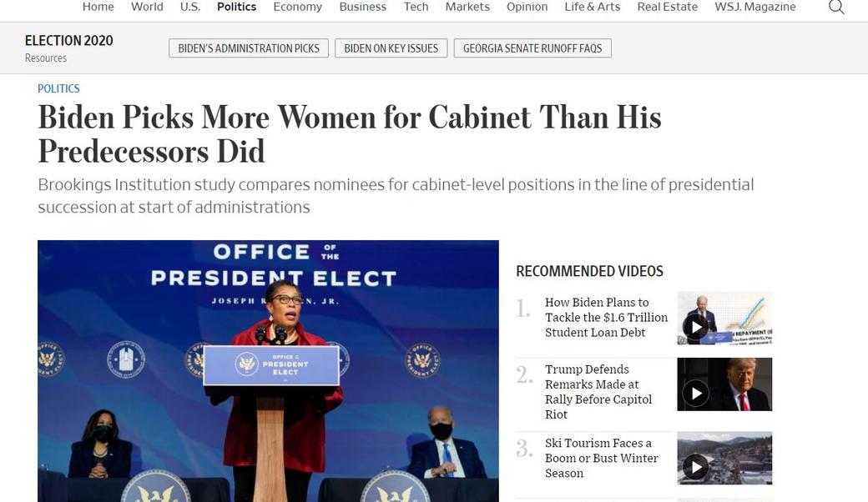Play the Ski Tourism video
Screen dimensions: 868x502
pyautogui.click(x=696, y=467)
